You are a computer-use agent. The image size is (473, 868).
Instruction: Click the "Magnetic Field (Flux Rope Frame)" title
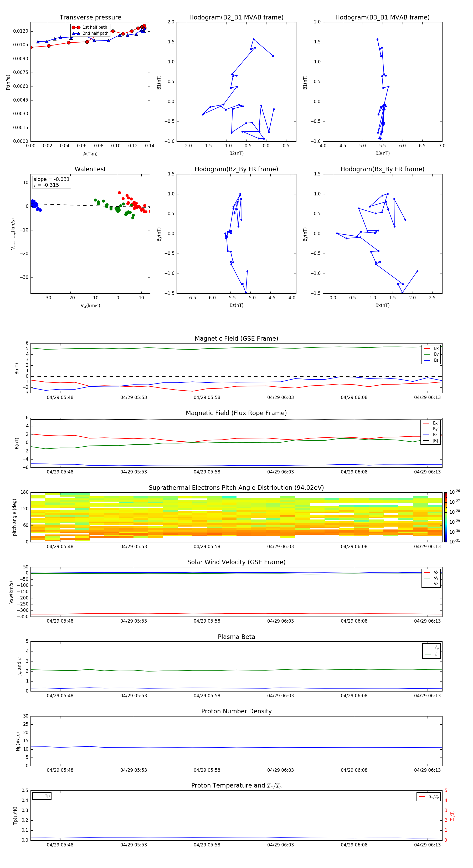pos(236,413)
